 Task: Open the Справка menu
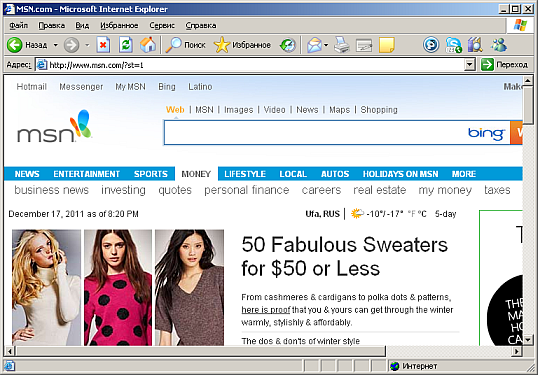pos(201,25)
